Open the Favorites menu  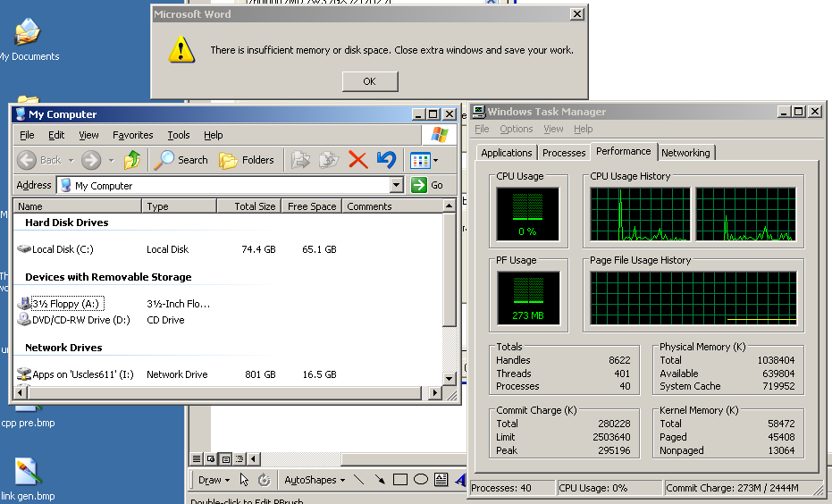[132, 135]
